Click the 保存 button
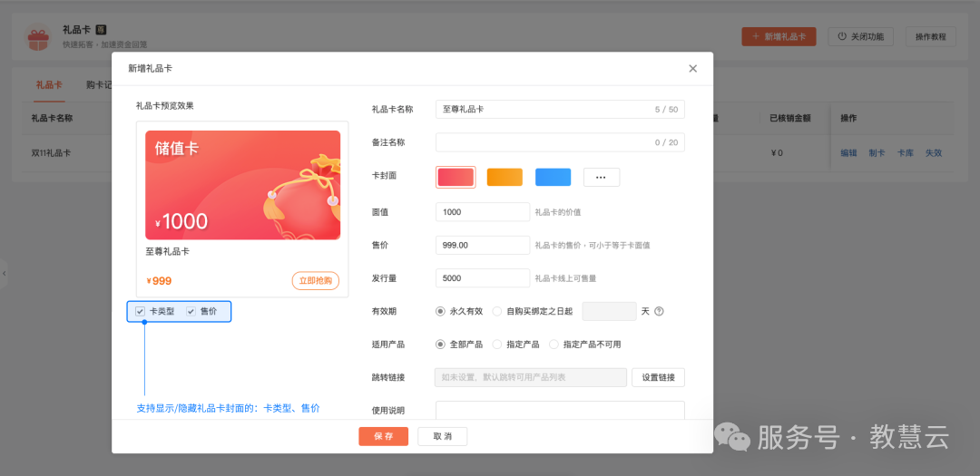The width and height of the screenshot is (980, 476). 383,436
